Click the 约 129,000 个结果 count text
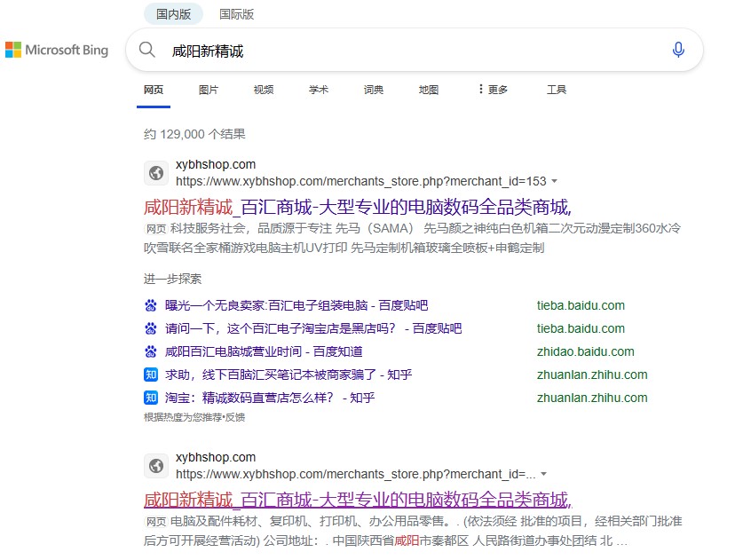The height and width of the screenshot is (560, 735). coord(194,134)
